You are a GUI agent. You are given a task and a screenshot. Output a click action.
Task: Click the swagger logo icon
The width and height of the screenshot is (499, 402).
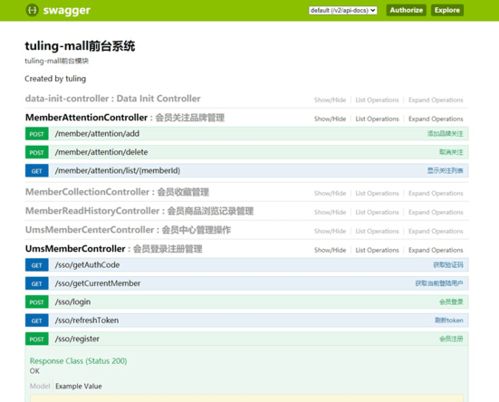[x=32, y=10]
